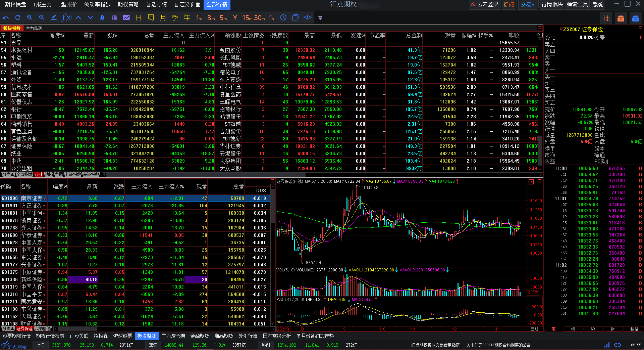The width and height of the screenshot is (644, 350).
Task: Open the 板块监测 bottom tab
Action: click(147, 336)
